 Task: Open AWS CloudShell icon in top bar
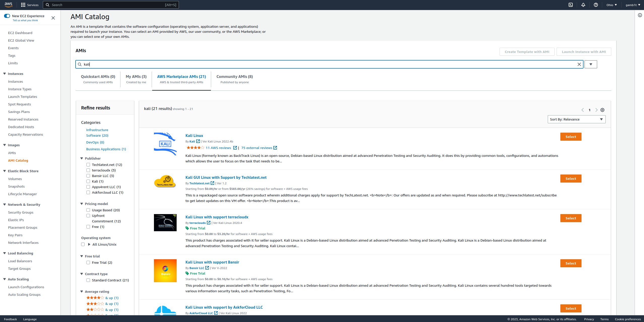coord(571,5)
